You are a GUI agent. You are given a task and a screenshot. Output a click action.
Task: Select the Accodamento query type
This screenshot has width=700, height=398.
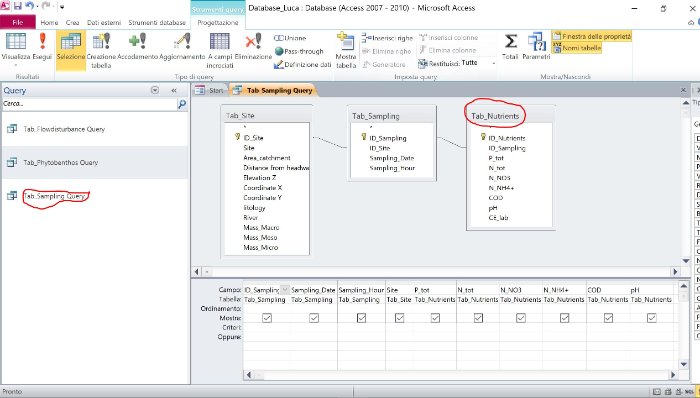pyautogui.click(x=138, y=46)
